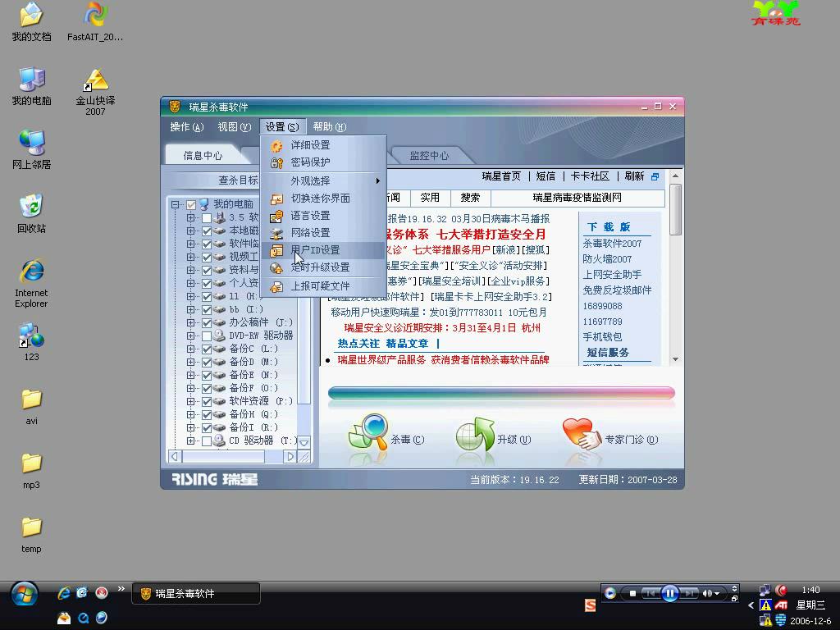
Task: Check the CD 驱动器 (T:) checkbox
Action: tap(207, 441)
